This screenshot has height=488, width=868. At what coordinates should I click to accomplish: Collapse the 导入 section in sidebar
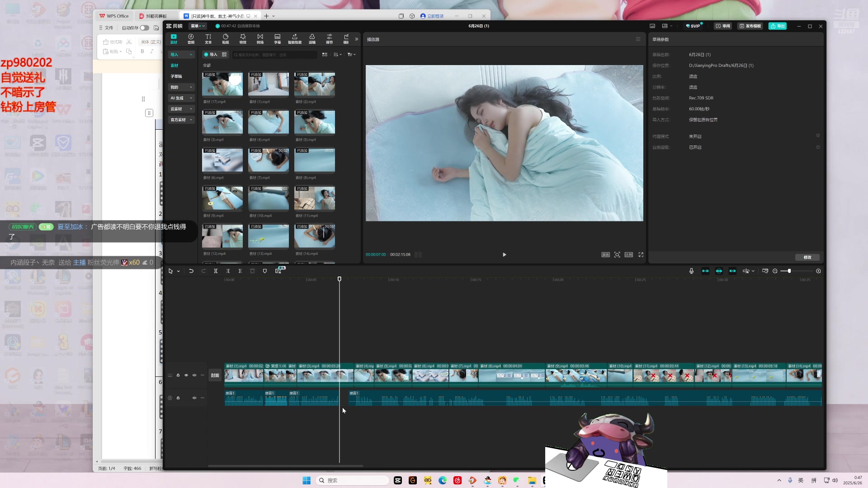click(191, 55)
